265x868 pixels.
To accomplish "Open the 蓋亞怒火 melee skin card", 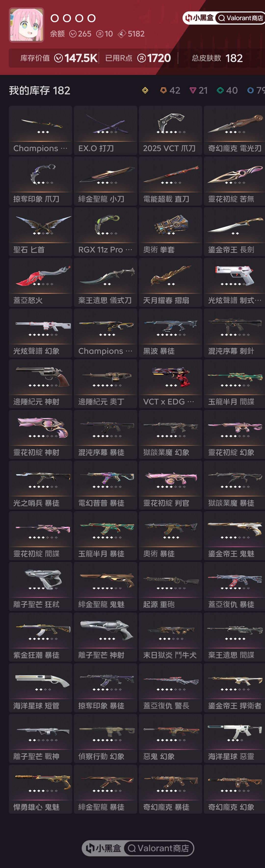I will [40, 282].
